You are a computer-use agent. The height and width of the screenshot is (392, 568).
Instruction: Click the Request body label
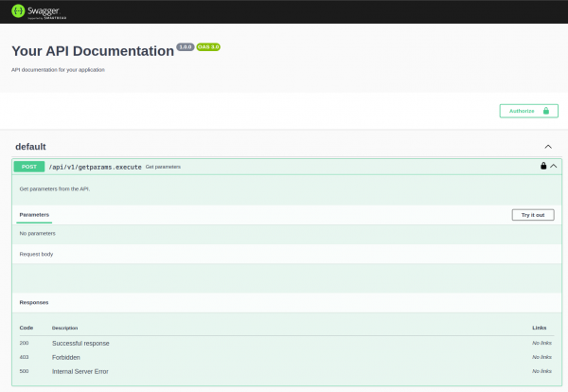37,254
